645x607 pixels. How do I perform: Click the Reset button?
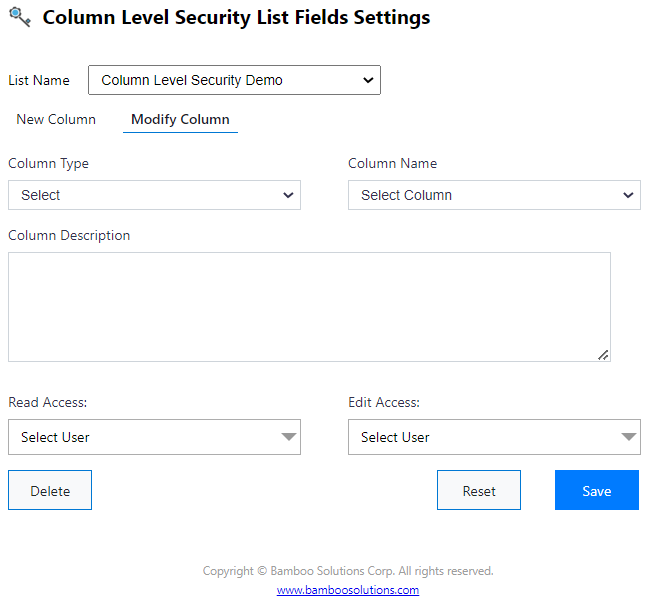pyautogui.click(x=478, y=490)
